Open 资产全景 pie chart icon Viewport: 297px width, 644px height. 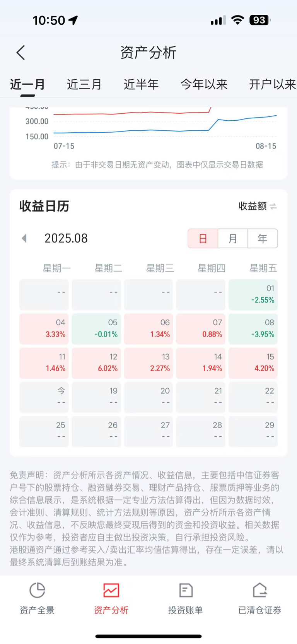(x=37, y=590)
